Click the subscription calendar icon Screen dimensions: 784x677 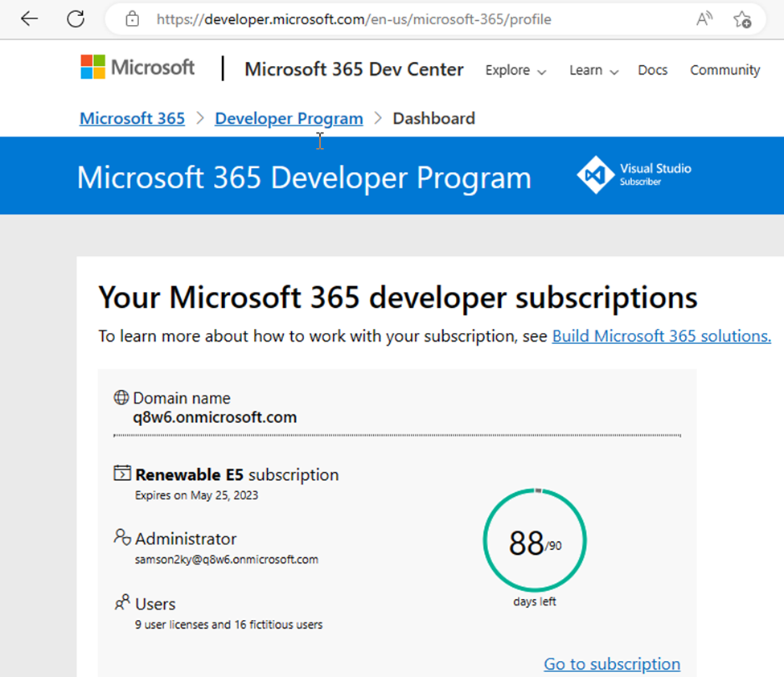pyautogui.click(x=122, y=473)
